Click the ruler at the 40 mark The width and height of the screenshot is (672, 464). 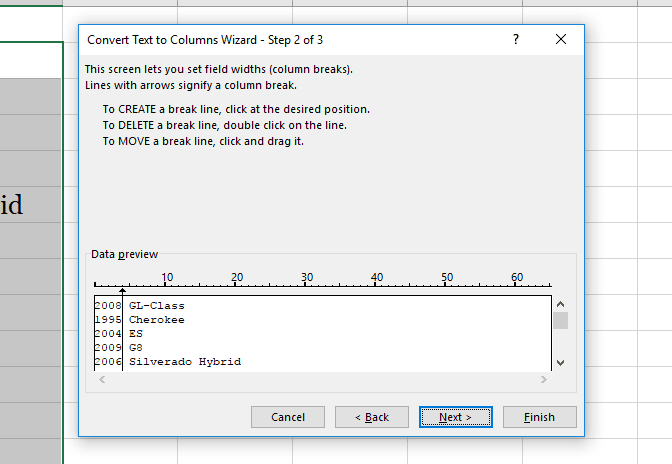click(377, 284)
